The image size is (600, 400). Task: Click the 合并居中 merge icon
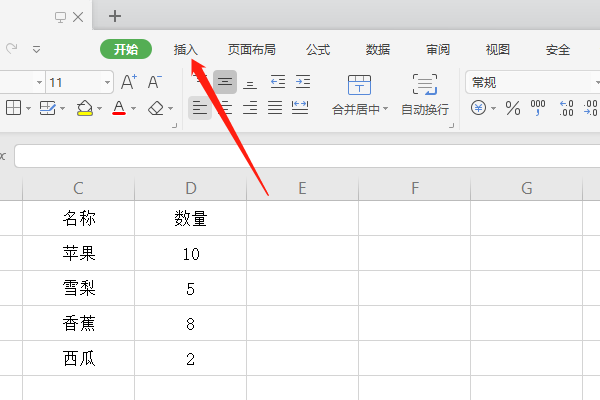359,85
